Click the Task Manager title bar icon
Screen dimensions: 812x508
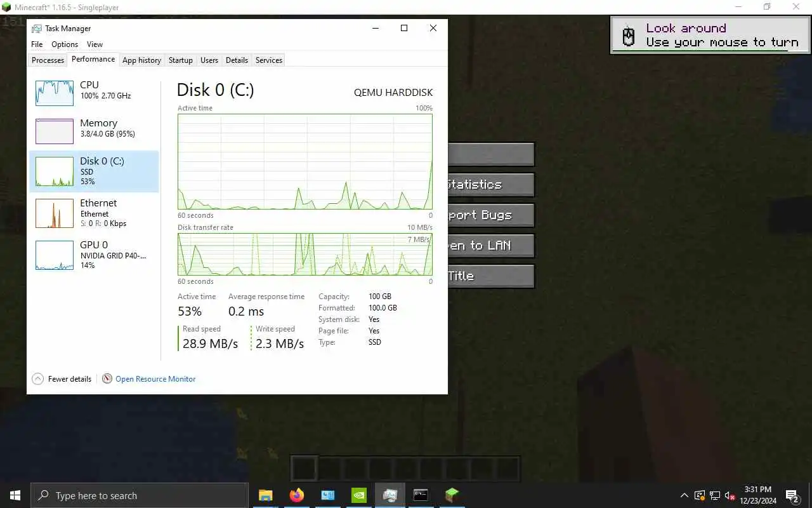(x=37, y=29)
